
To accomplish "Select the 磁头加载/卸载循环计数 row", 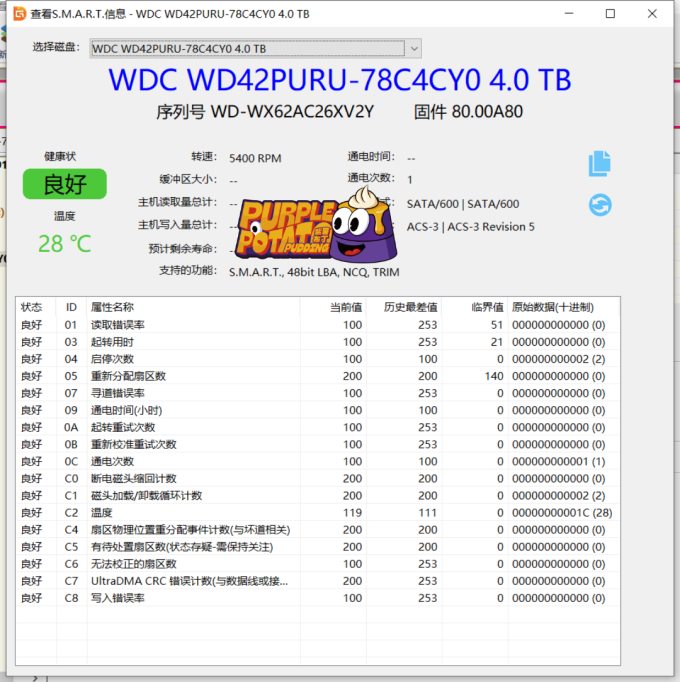I will pos(318,495).
